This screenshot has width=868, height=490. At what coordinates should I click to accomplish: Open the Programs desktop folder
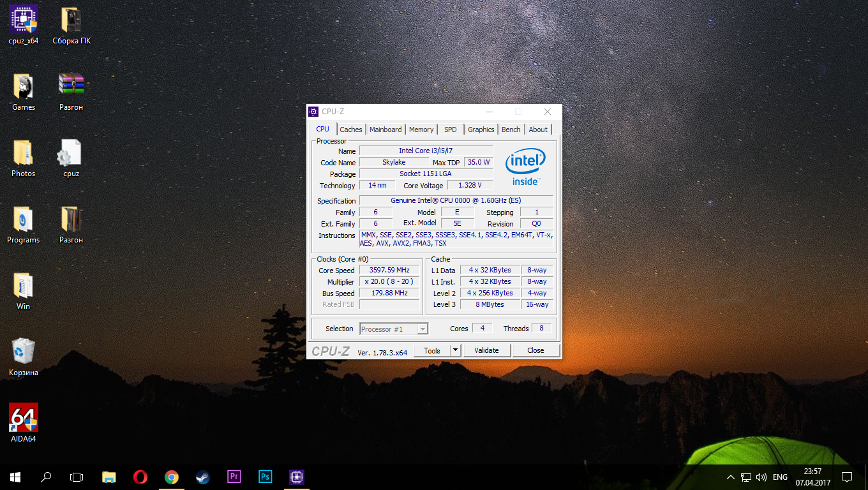click(x=24, y=225)
